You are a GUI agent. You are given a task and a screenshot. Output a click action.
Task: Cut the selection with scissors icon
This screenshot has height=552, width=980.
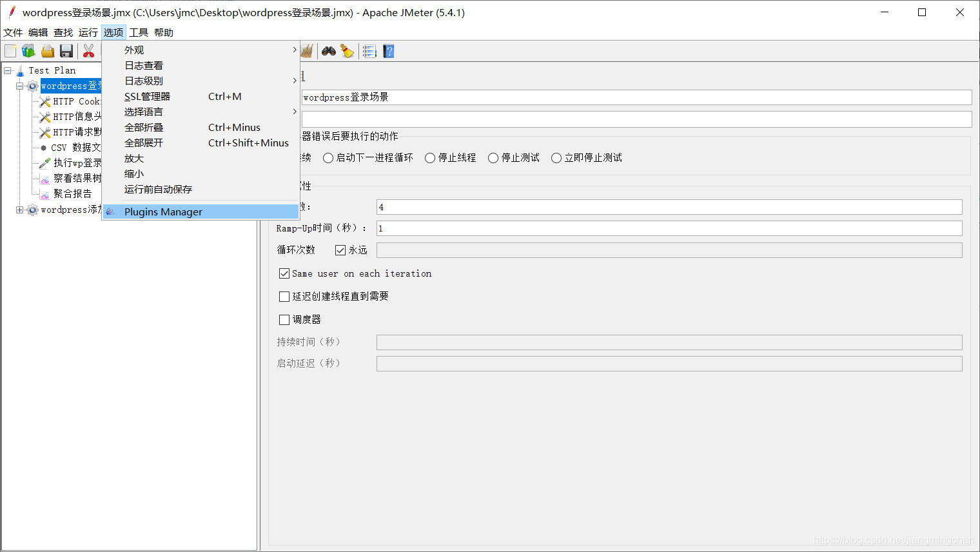[x=88, y=51]
